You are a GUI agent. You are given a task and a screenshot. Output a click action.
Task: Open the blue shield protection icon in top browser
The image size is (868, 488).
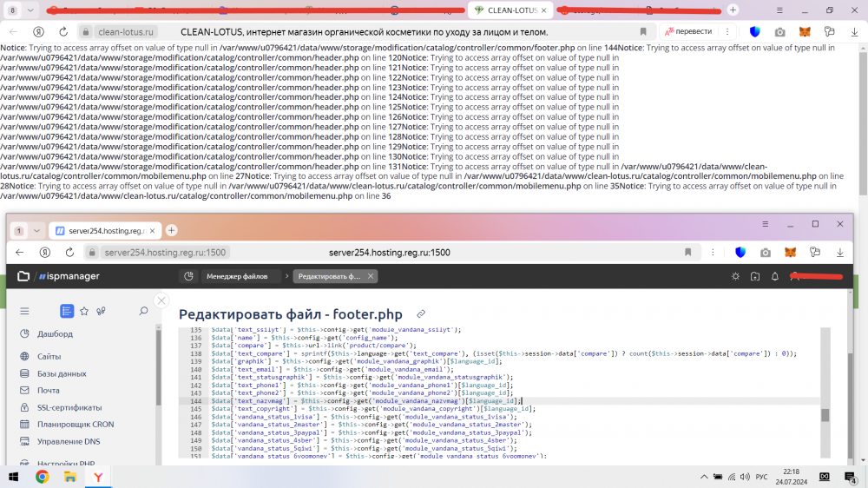[755, 32]
